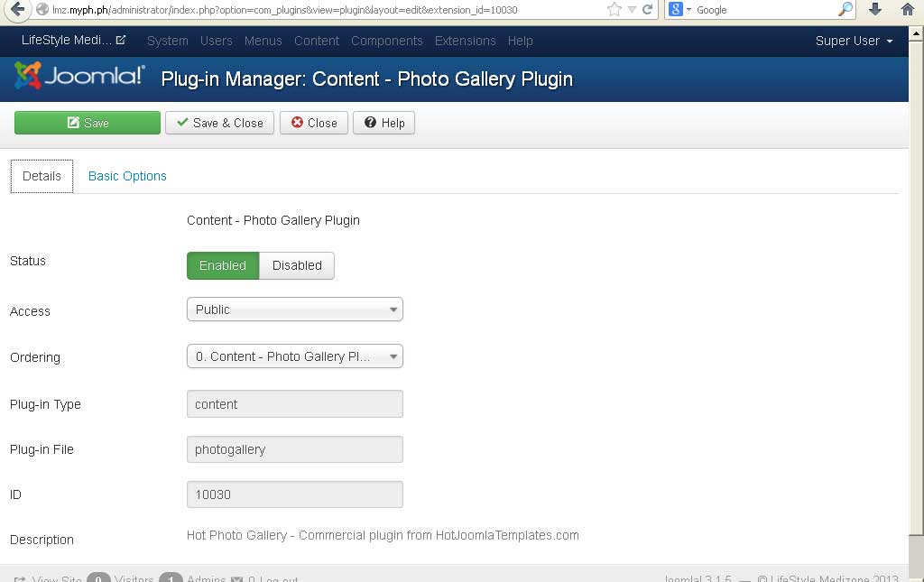Reload the page with the refresh icon
The width and height of the screenshot is (924, 582).
click(647, 9)
